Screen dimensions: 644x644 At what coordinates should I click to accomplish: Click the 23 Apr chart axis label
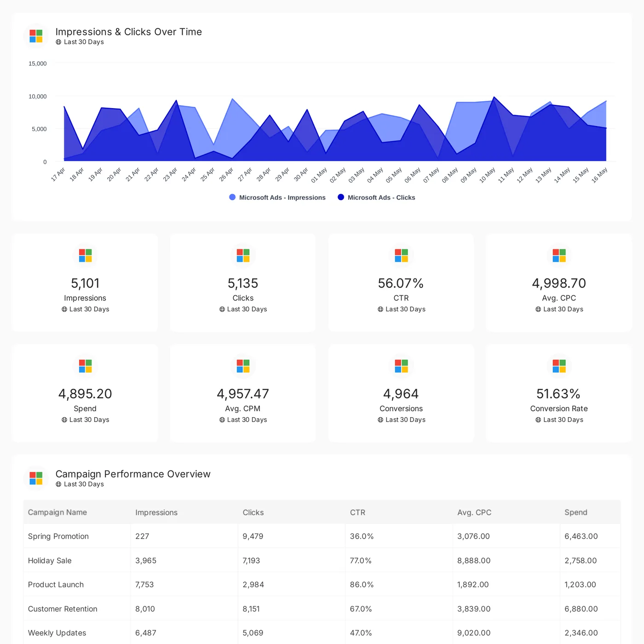(170, 175)
